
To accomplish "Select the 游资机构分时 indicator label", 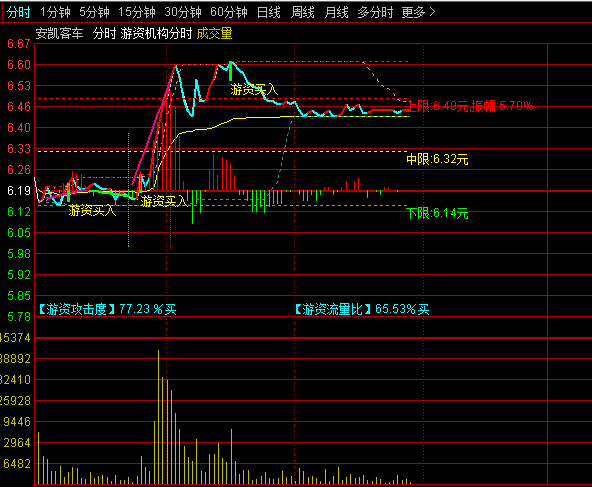I will pos(156,34).
